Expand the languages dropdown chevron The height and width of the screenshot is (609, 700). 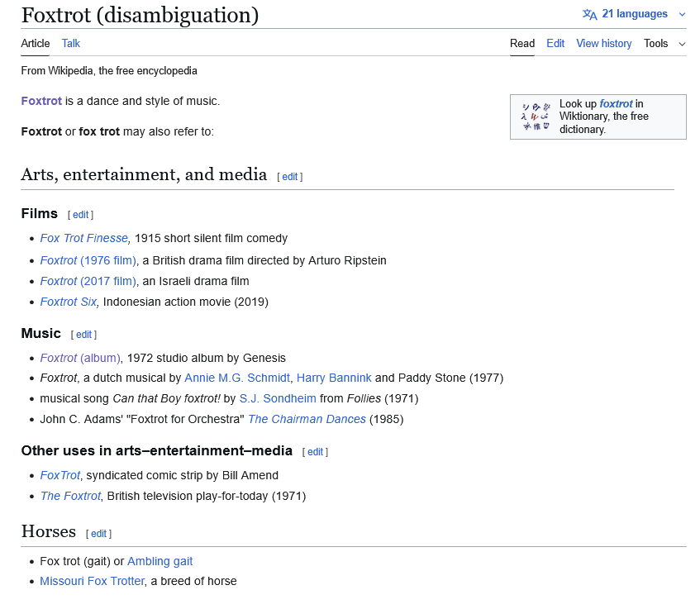[x=682, y=14]
